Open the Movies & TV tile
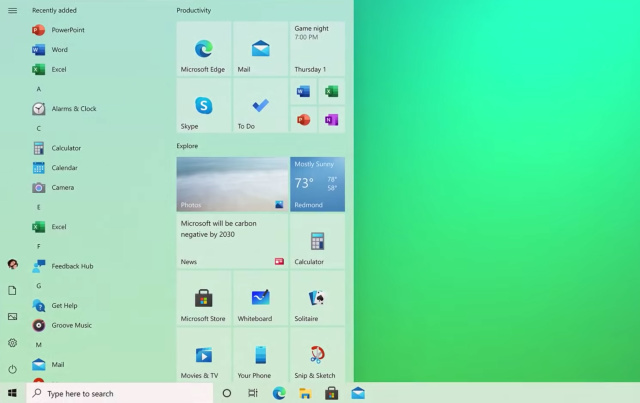This screenshot has height=403, width=640. point(204,355)
